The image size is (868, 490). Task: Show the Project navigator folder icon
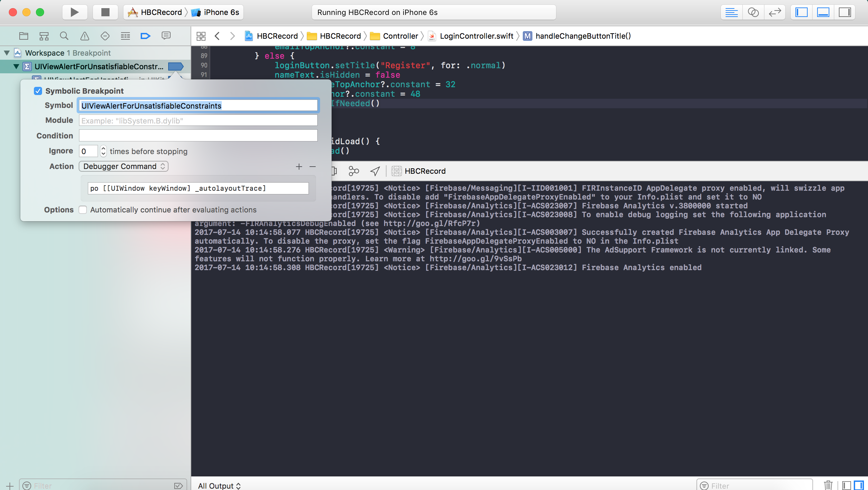[x=23, y=36]
